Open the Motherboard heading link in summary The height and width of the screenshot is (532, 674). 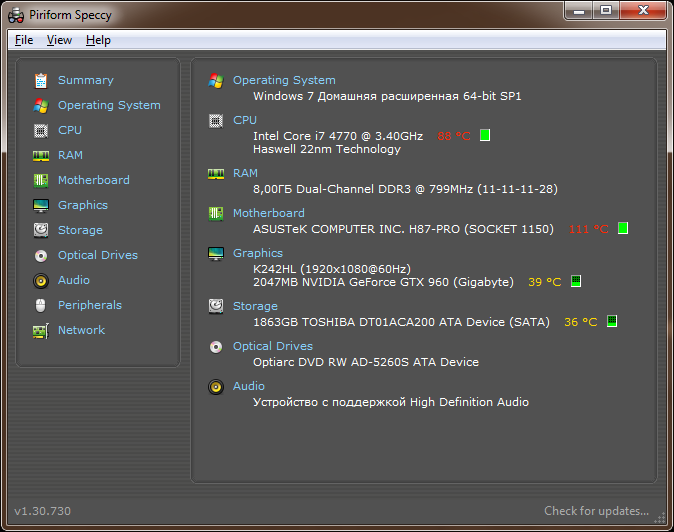(269, 213)
